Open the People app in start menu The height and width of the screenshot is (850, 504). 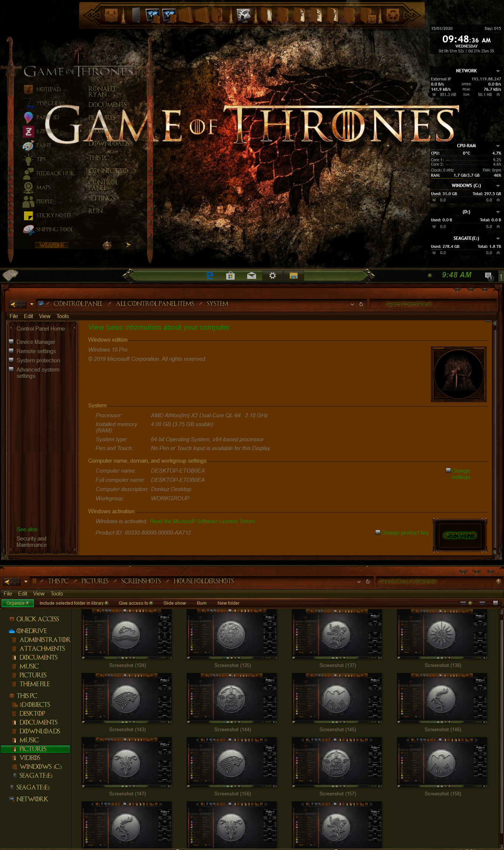tap(38, 201)
